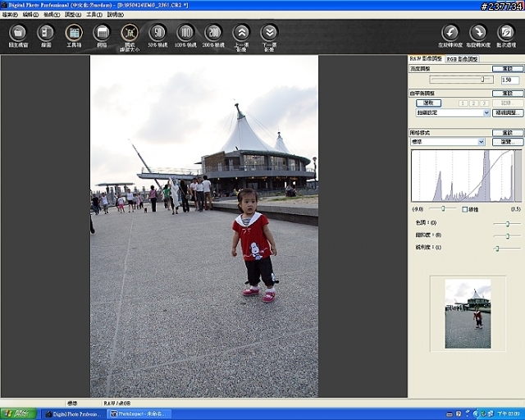Click the 標準 text in status bar

[72, 404]
